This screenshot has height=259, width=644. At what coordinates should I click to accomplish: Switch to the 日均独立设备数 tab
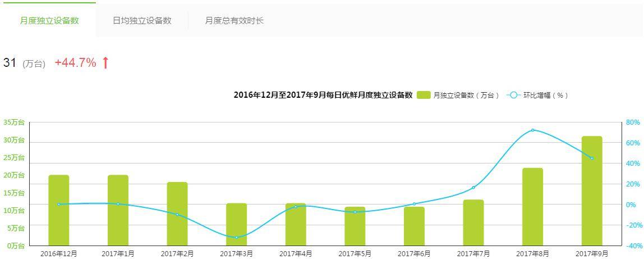pyautogui.click(x=142, y=21)
